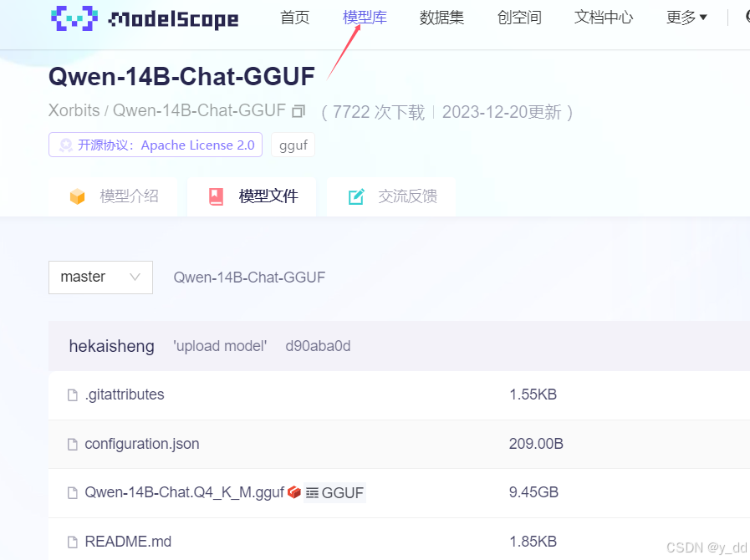750x560 pixels.
Task: Go to the 首页 nav item
Action: 294,18
